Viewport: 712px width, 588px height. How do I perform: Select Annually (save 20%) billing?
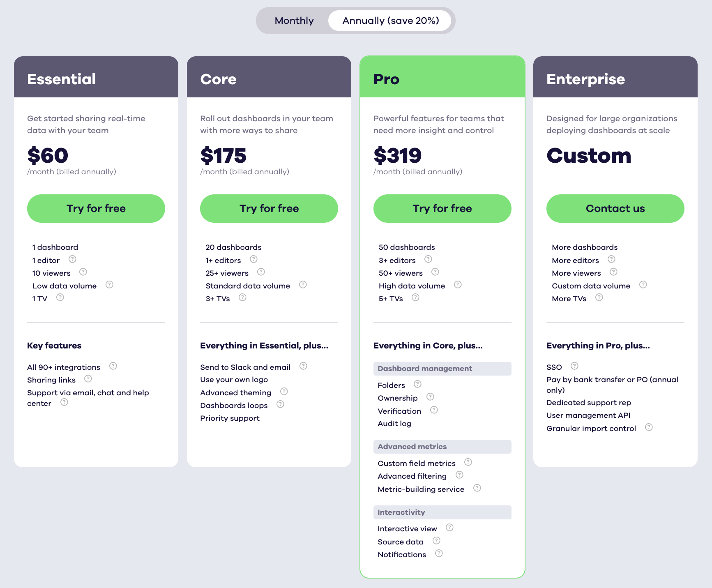(390, 20)
